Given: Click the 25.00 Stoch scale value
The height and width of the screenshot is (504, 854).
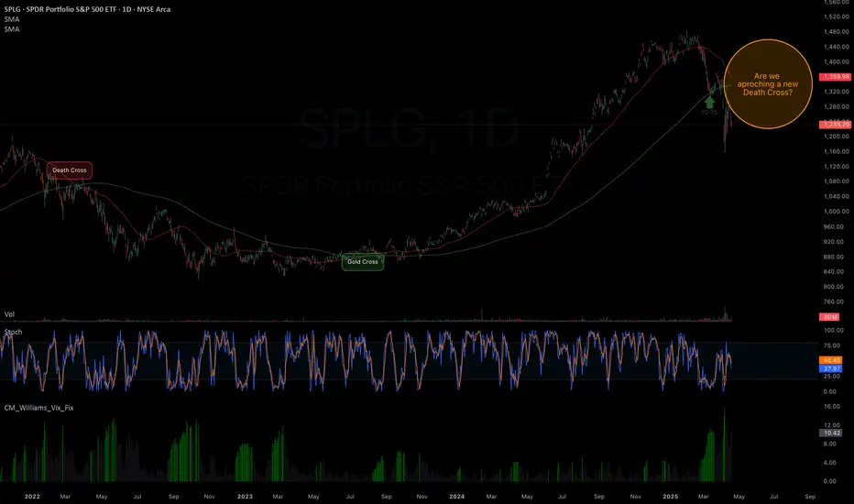Looking at the screenshot, I should click(x=832, y=377).
